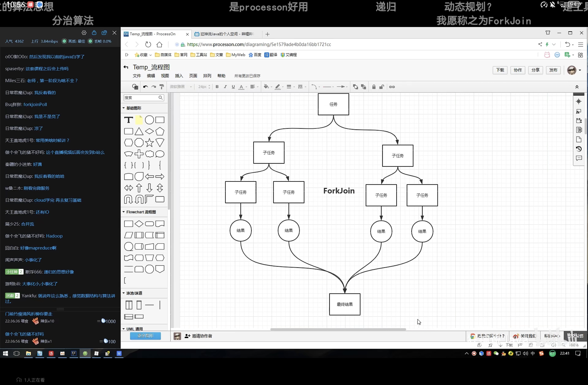
Task: Click the undo arrow icon
Action: click(x=145, y=87)
